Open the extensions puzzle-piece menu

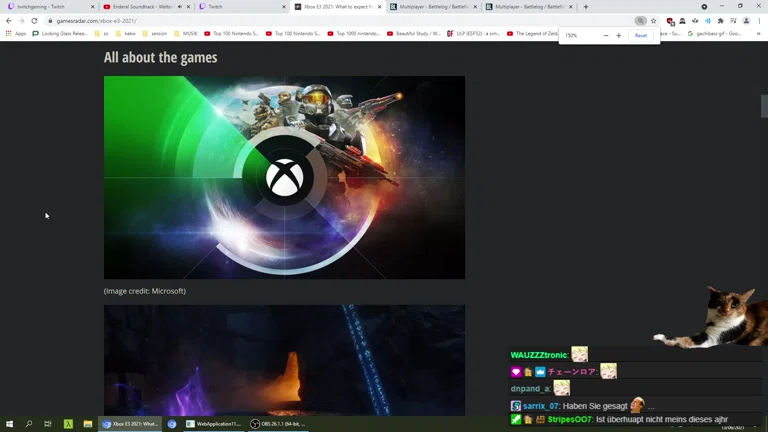(720, 21)
